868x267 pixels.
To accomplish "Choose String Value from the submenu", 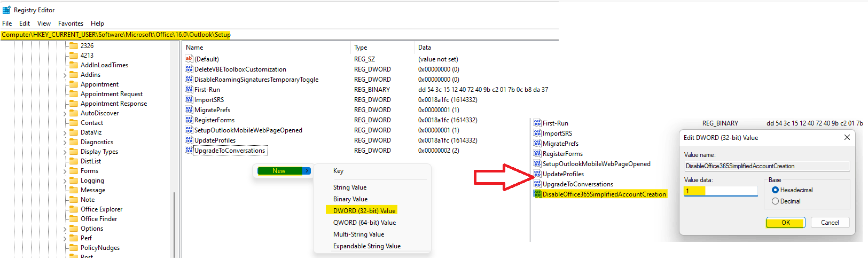I will tap(350, 187).
